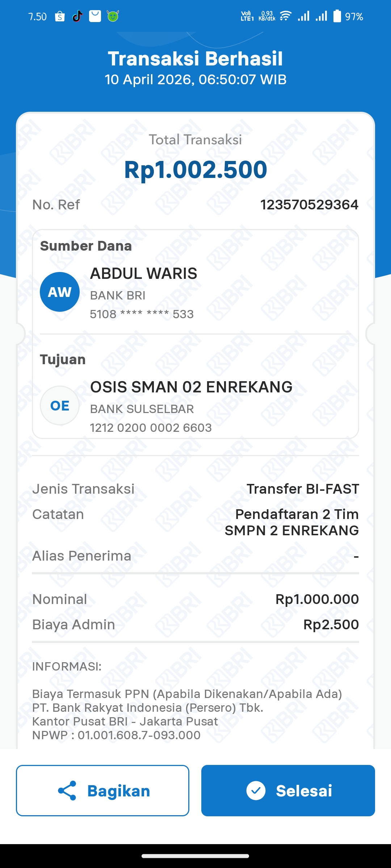Tap the Wi-Fi signal icon
The height and width of the screenshot is (868, 391).
pos(286,16)
